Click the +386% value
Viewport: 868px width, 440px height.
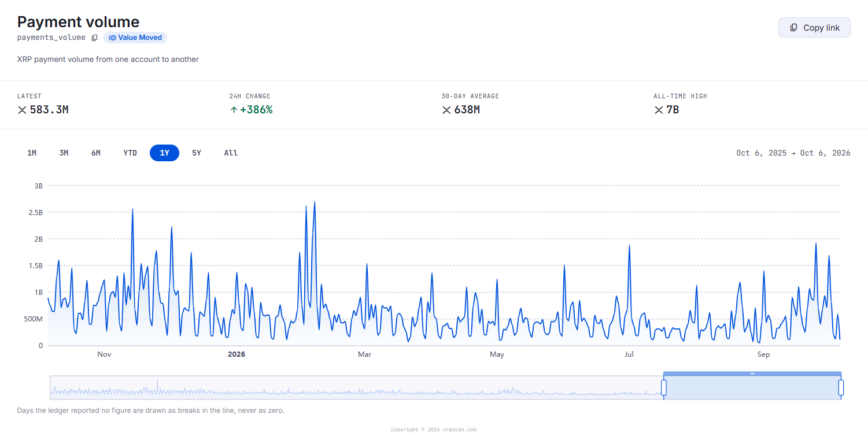(x=256, y=110)
